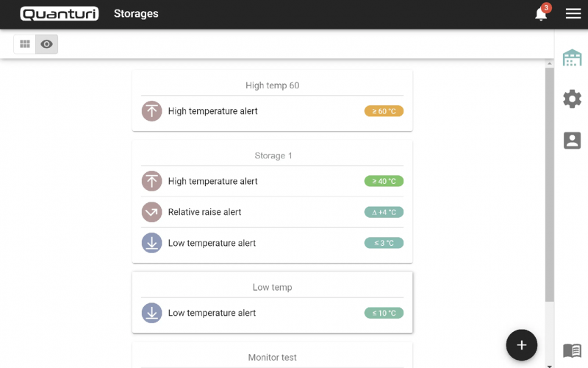This screenshot has width=588, height=368.
Task: Open the Monitor test card
Action: pos(272,357)
